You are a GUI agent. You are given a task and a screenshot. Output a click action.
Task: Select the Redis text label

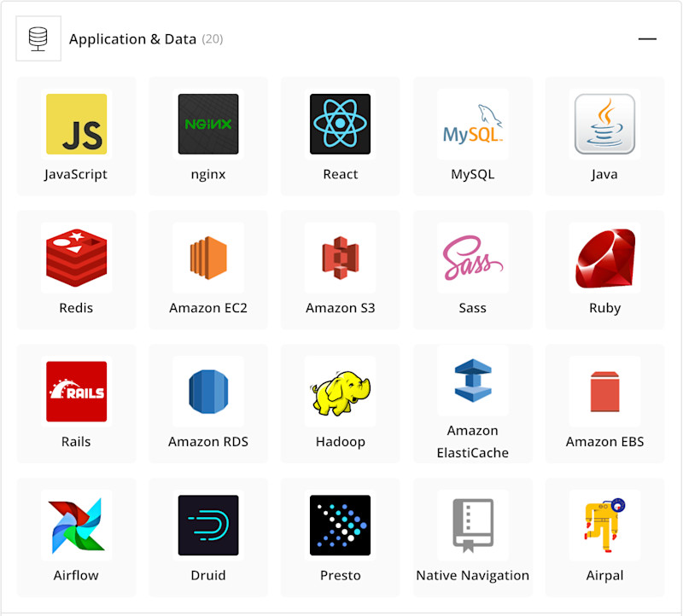tap(76, 308)
